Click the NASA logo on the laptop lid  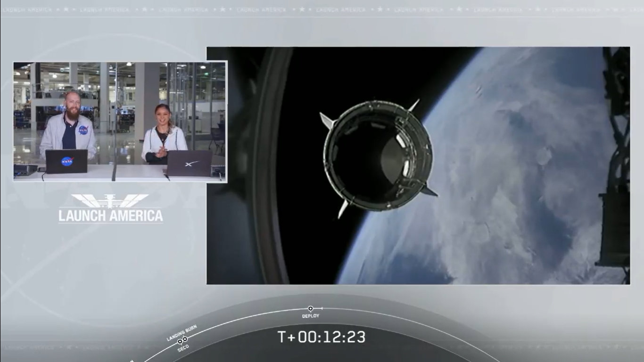(x=67, y=162)
